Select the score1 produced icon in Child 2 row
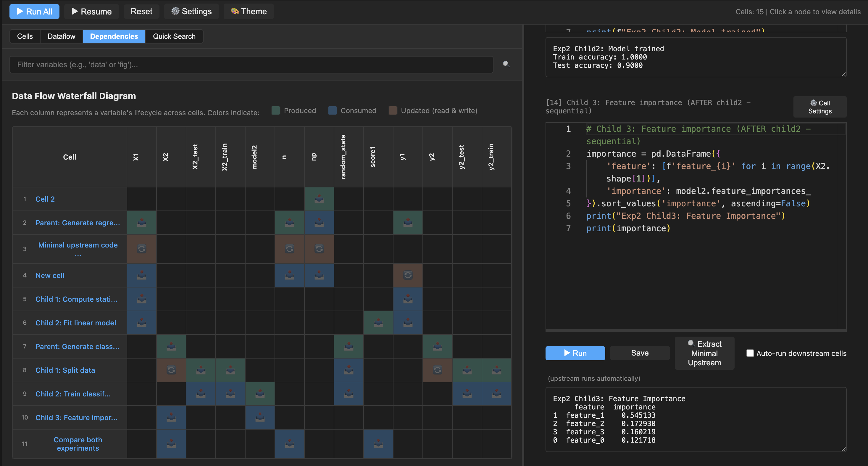Viewport: 868px width, 466px height. (378, 323)
